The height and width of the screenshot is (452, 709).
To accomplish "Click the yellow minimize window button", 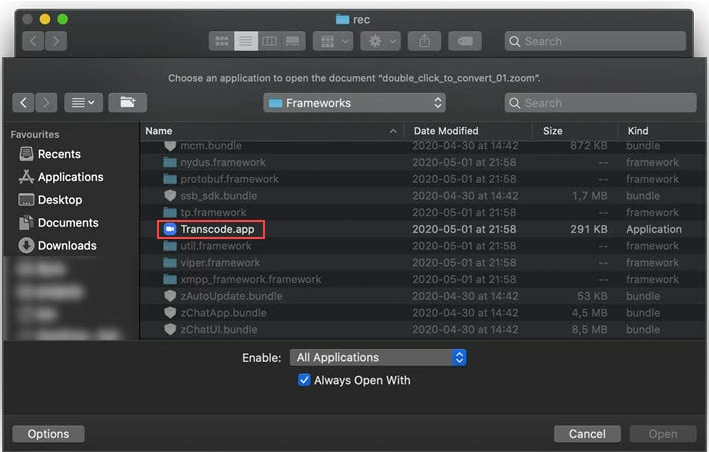I will pyautogui.click(x=45, y=19).
